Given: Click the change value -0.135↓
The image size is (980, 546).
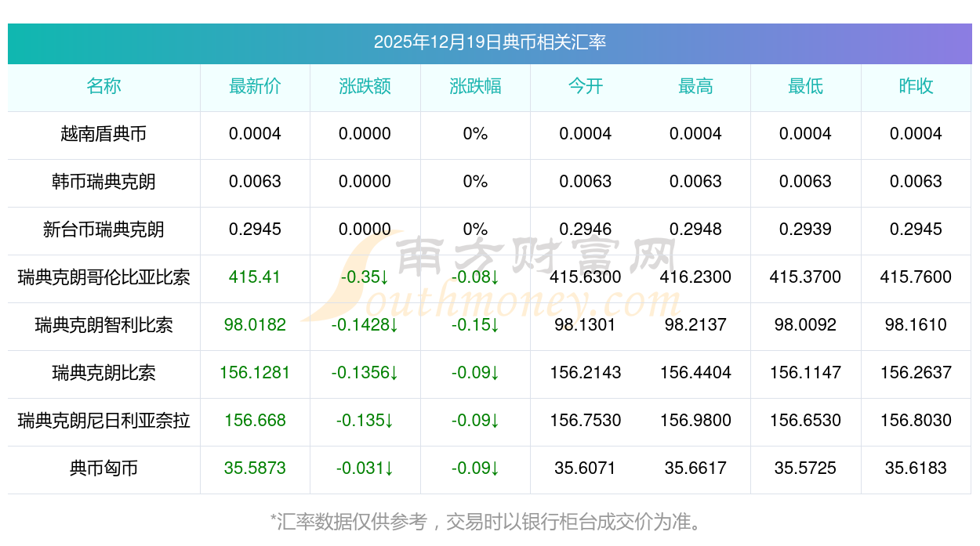Looking at the screenshot, I should coord(365,421).
